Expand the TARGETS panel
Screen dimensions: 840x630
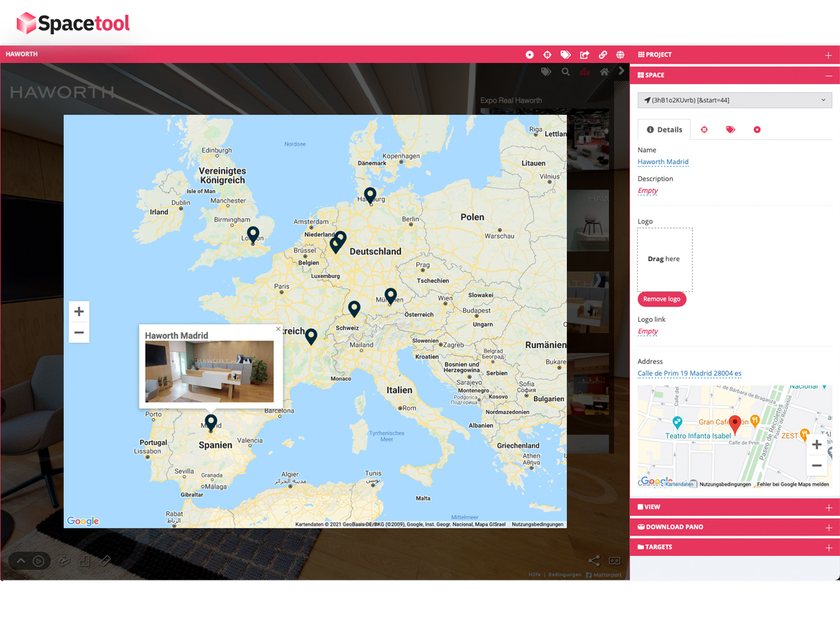click(x=735, y=547)
